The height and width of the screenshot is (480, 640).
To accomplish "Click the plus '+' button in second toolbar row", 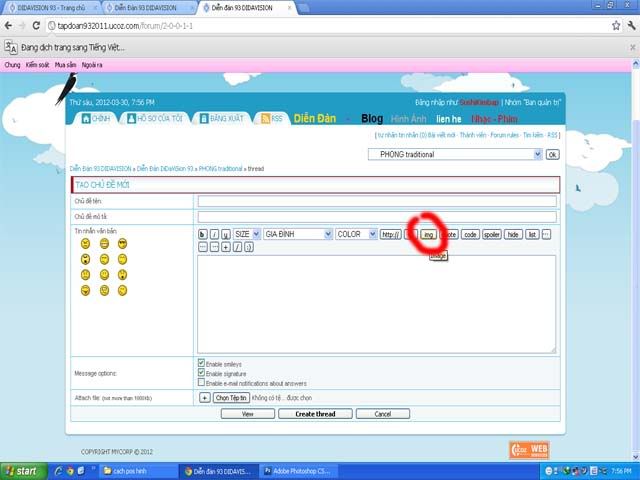I will (x=226, y=247).
